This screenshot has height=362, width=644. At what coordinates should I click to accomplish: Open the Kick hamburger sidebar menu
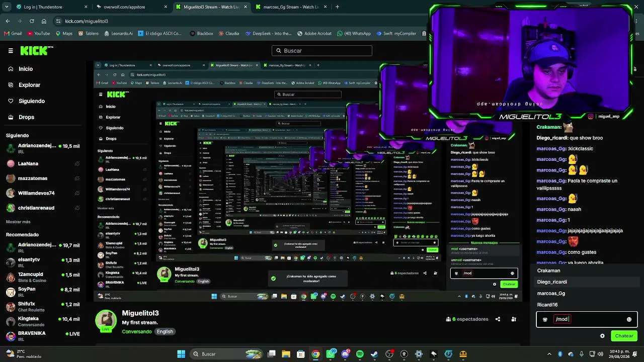click(11, 51)
